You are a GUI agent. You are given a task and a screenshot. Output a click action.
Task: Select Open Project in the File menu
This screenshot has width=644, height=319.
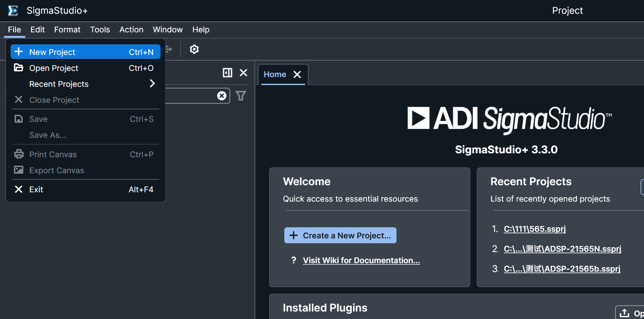86,68
